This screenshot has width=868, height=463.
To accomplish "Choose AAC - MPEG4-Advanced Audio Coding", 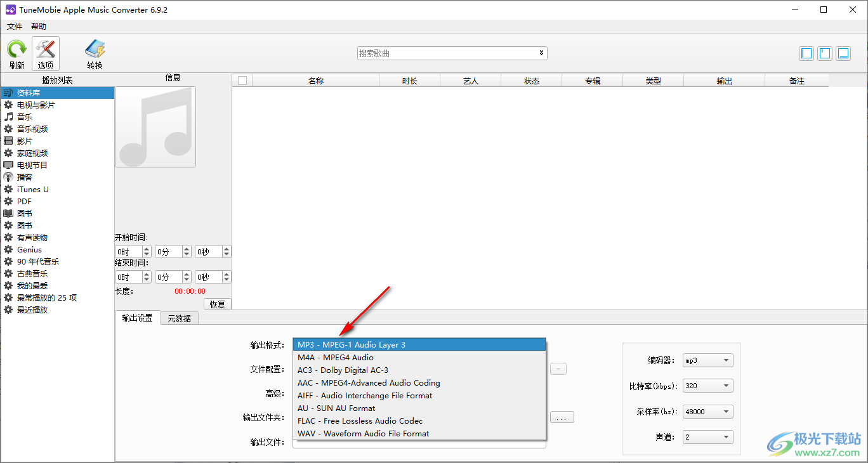I will coord(419,382).
